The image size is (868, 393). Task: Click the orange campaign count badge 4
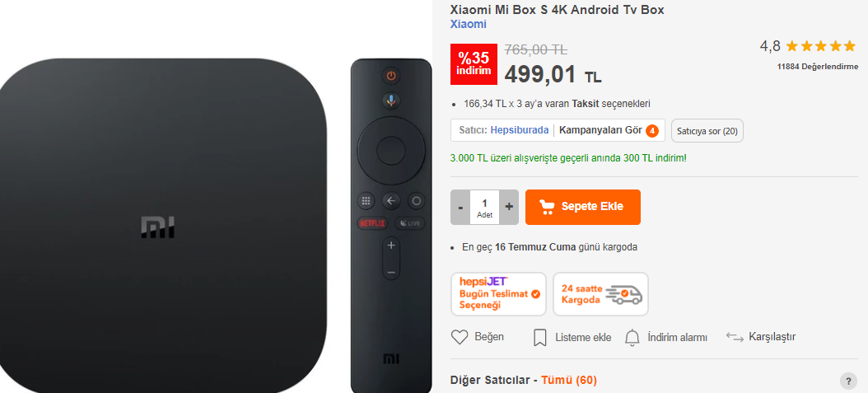652,131
